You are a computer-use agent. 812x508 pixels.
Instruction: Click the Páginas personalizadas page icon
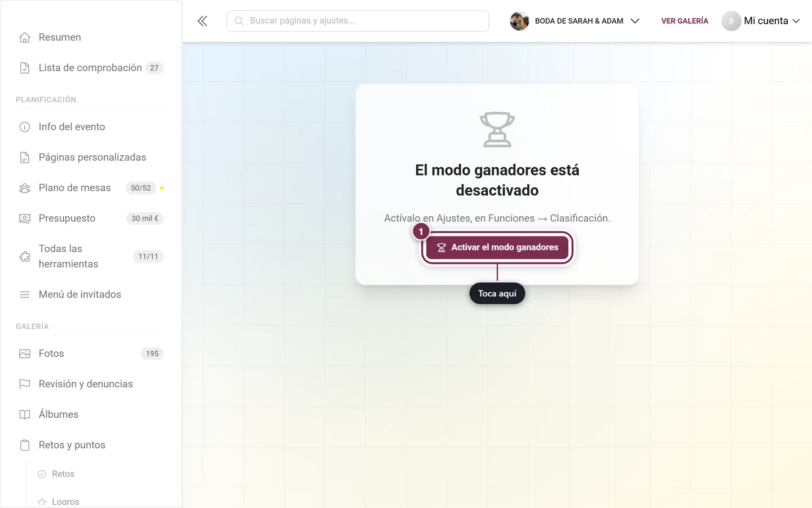coord(25,157)
